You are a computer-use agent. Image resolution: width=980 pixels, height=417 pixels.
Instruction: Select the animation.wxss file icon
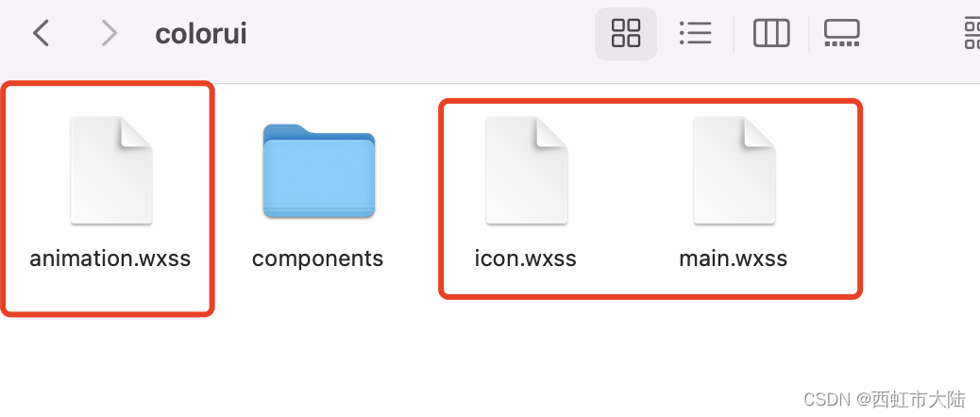(x=111, y=170)
